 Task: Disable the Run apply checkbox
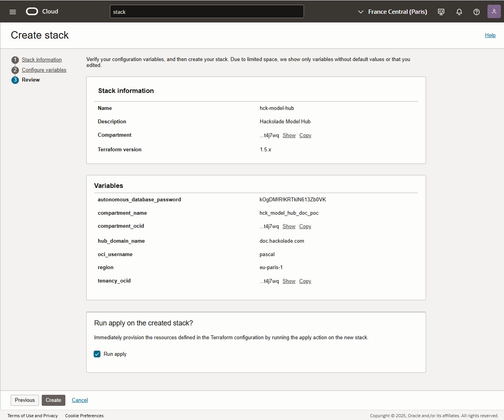pos(97,354)
